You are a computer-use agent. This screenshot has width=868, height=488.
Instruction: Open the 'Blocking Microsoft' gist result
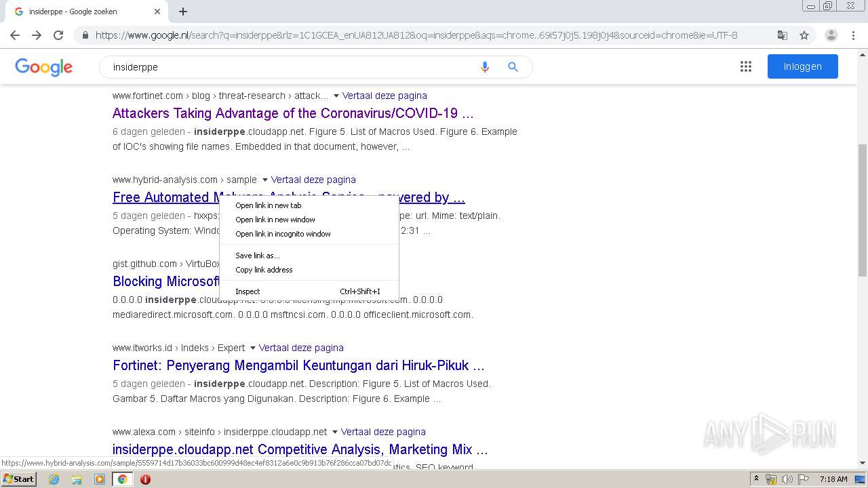[x=165, y=281]
